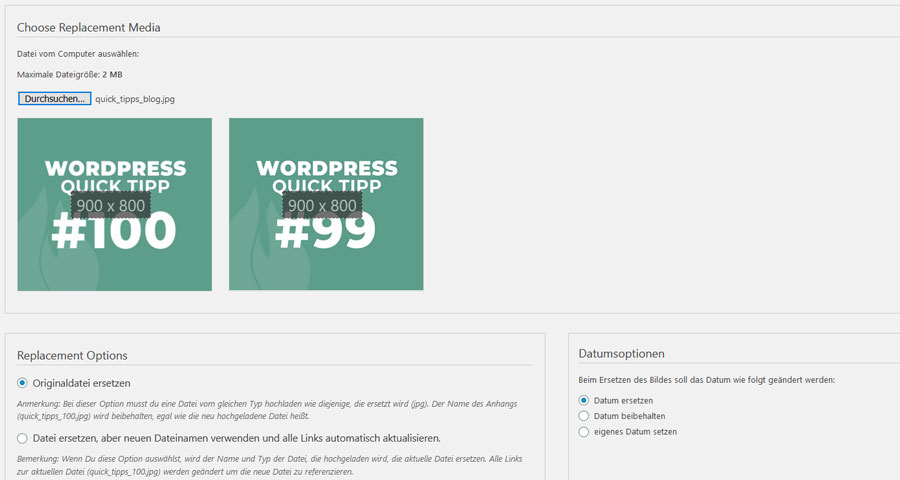
Task: Click the 'Anmerkung: Bei dieser Option' note text
Action: click(x=267, y=410)
